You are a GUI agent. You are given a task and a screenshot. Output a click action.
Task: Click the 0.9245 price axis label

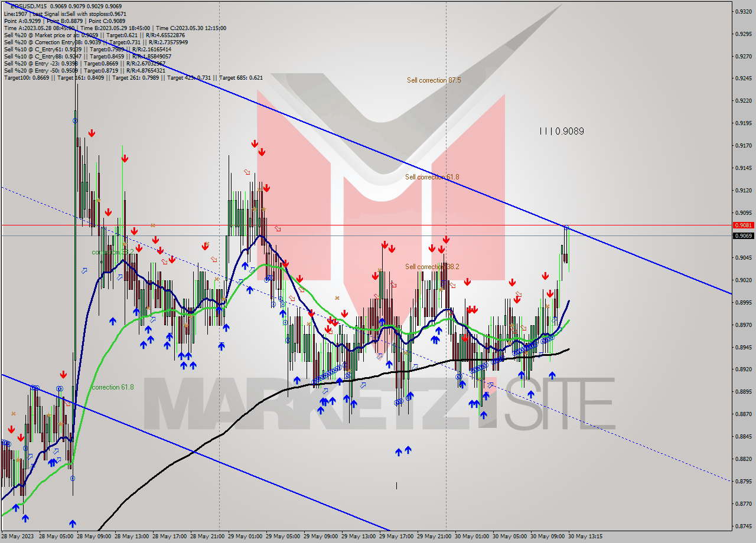[743, 78]
